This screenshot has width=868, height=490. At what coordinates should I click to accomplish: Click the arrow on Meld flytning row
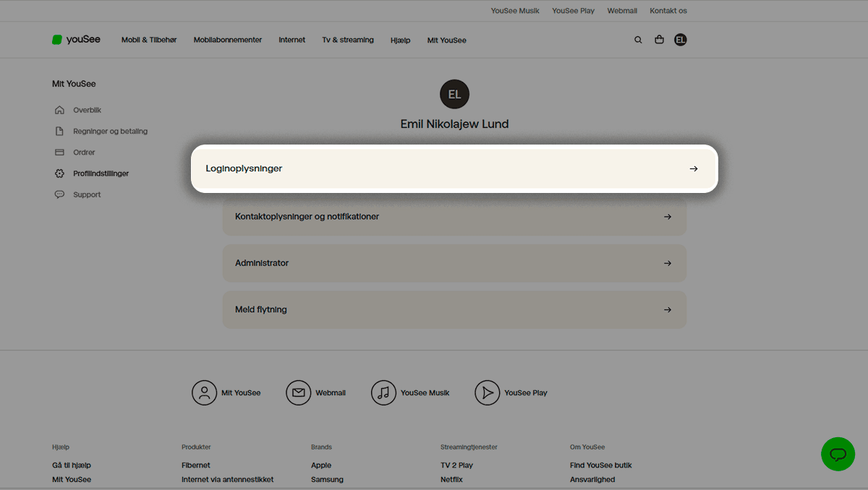(x=668, y=309)
